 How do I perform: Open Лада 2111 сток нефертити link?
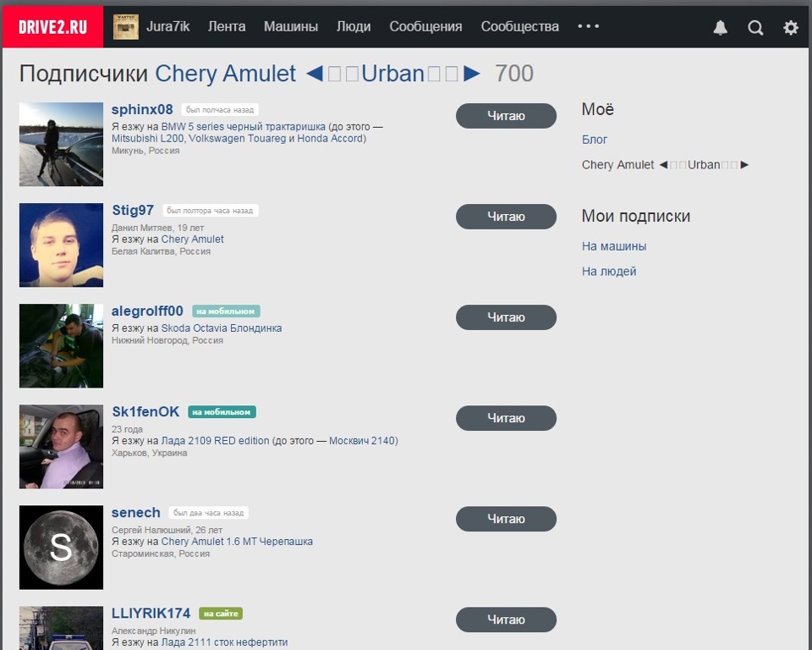[x=225, y=642]
